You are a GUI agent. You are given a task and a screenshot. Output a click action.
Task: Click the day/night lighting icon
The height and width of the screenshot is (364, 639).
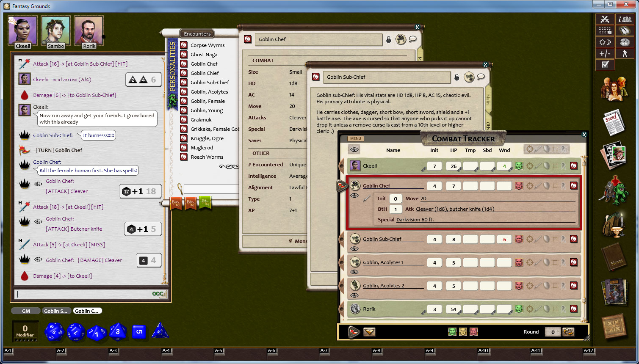(605, 42)
